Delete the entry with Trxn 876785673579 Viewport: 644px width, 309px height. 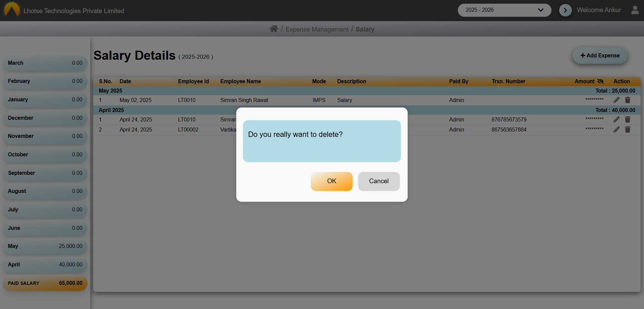coord(628,119)
